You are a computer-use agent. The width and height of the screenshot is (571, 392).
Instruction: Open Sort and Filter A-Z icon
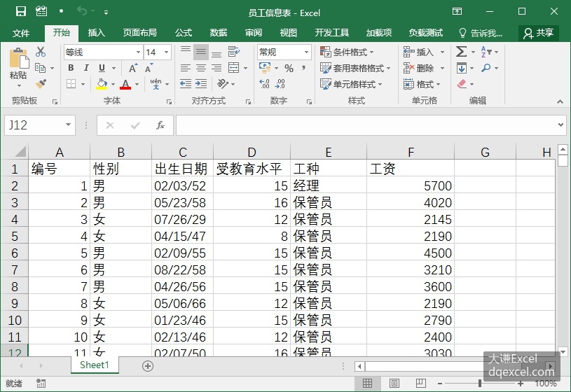486,52
